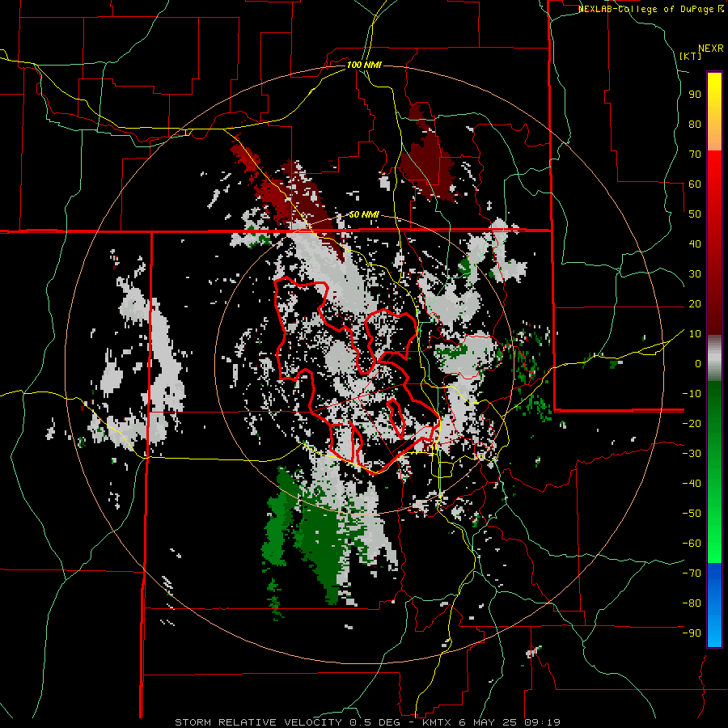This screenshot has height=728, width=728.
Task: Click the 80 value on velocity scale
Action: coord(695,125)
